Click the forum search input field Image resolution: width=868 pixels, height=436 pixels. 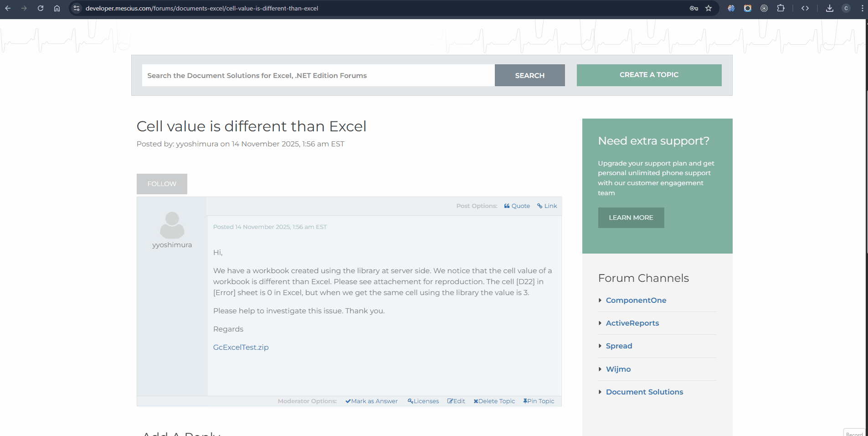318,75
